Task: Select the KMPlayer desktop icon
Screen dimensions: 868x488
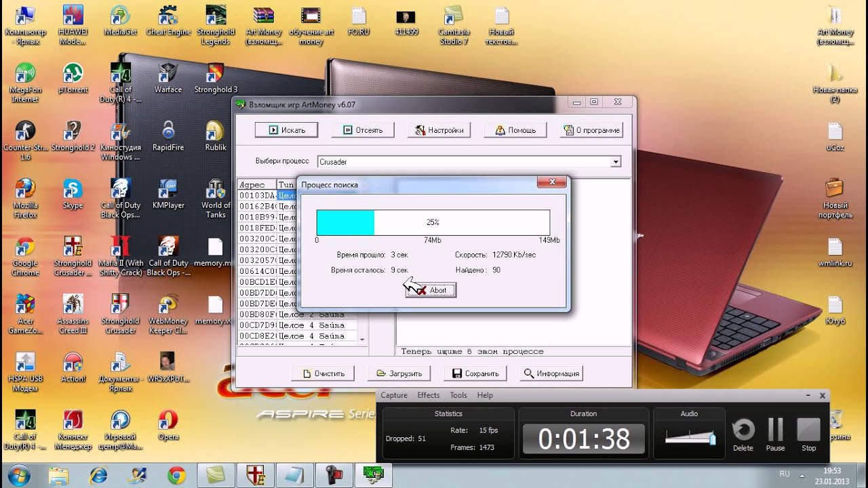Action: pos(168,195)
